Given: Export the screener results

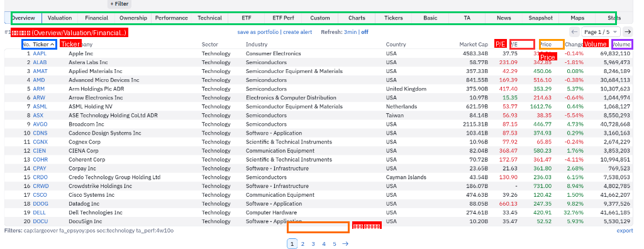Looking at the screenshot, I should pos(625,231).
